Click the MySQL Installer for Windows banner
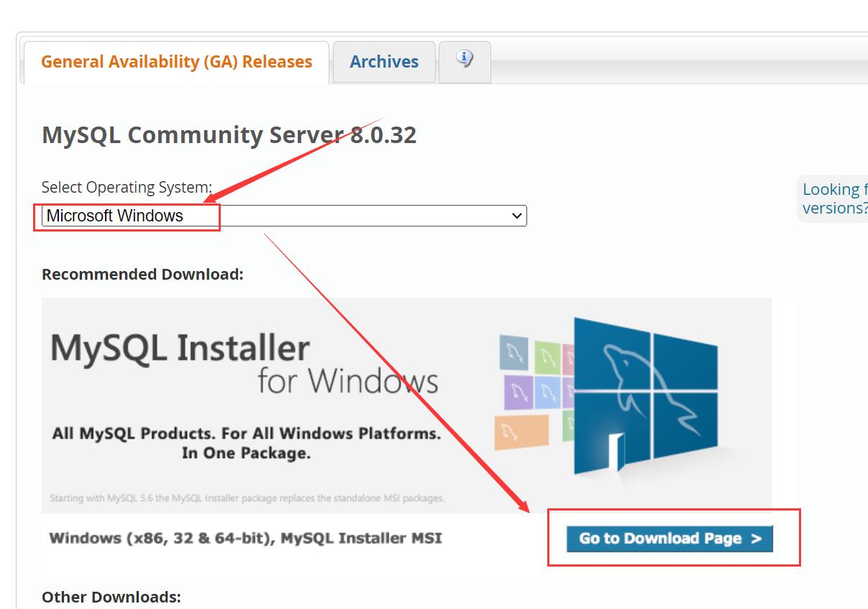The image size is (868, 609). pyautogui.click(x=406, y=405)
